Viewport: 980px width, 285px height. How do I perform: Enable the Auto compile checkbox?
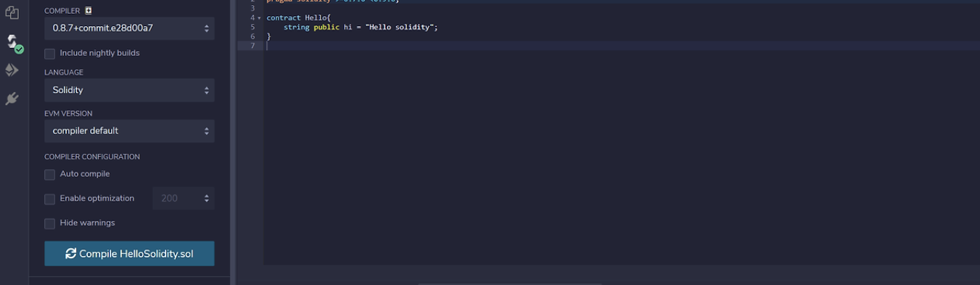tap(49, 174)
